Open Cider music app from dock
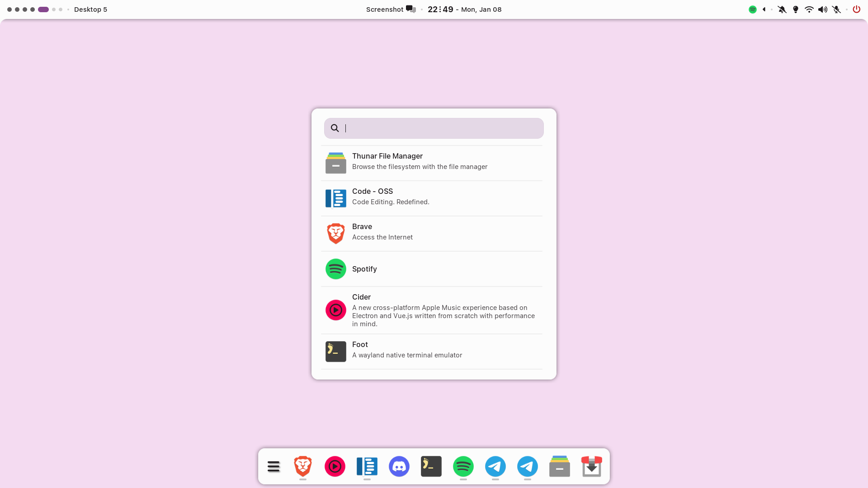868x488 pixels. pos(335,466)
